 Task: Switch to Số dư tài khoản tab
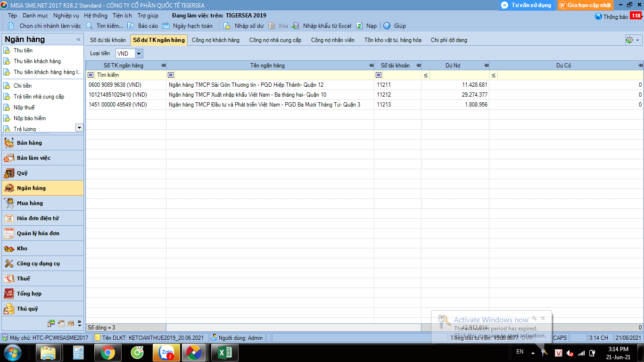click(x=108, y=40)
